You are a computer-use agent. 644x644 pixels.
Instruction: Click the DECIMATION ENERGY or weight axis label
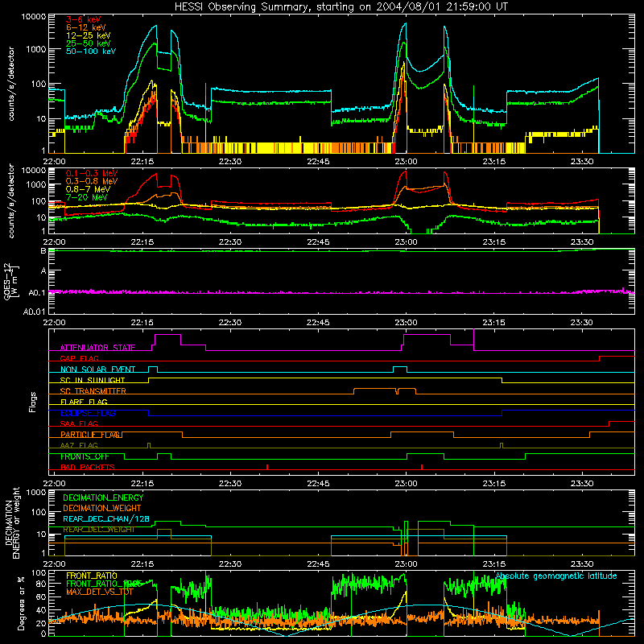(12, 522)
